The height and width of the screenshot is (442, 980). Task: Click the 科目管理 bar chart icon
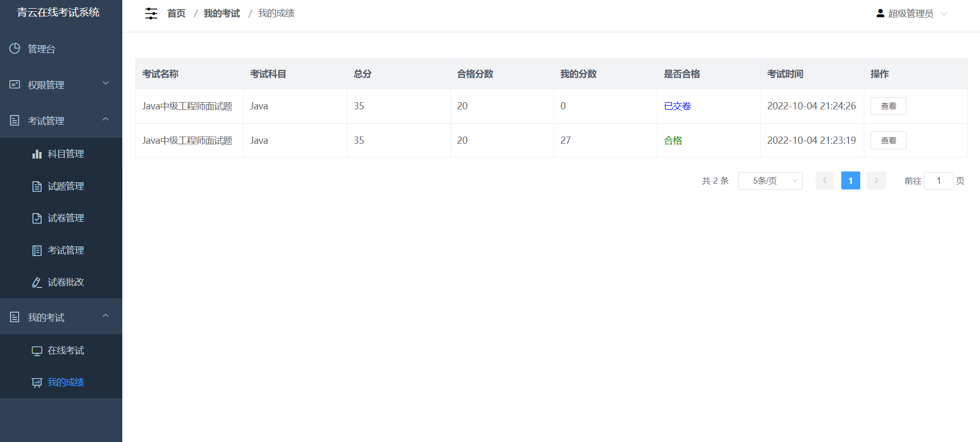37,153
